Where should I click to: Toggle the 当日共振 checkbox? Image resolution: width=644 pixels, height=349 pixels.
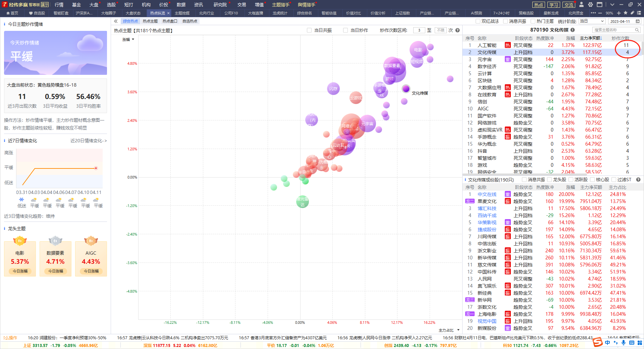tap(309, 30)
